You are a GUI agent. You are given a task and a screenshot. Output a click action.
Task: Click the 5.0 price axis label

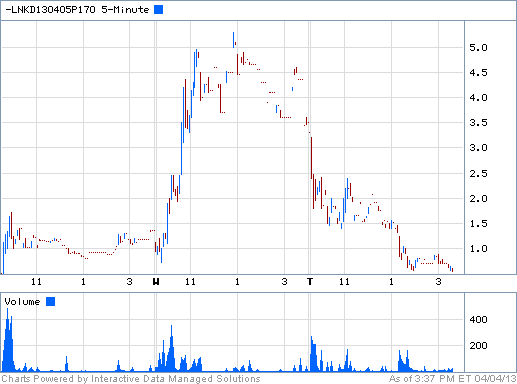478,48
